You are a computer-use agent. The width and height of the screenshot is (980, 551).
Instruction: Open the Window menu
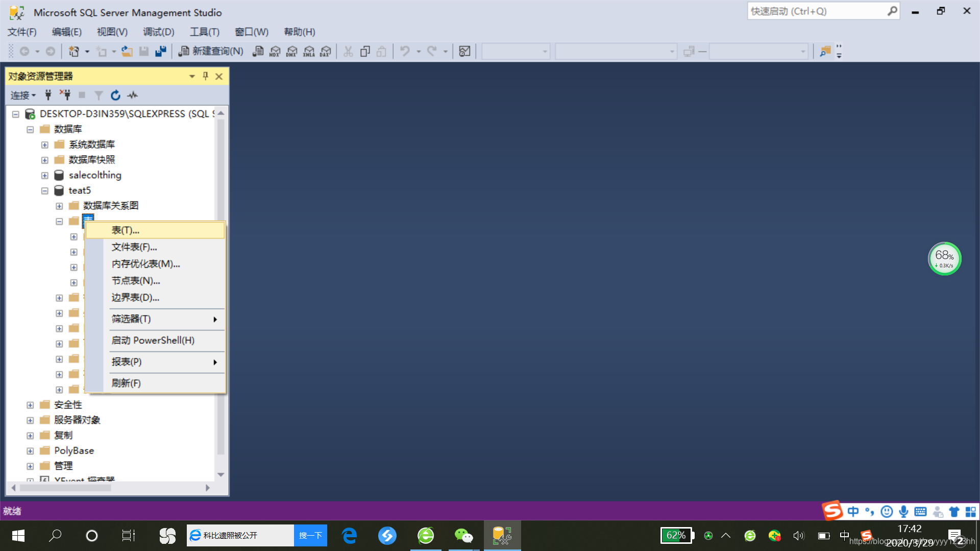pos(251,32)
